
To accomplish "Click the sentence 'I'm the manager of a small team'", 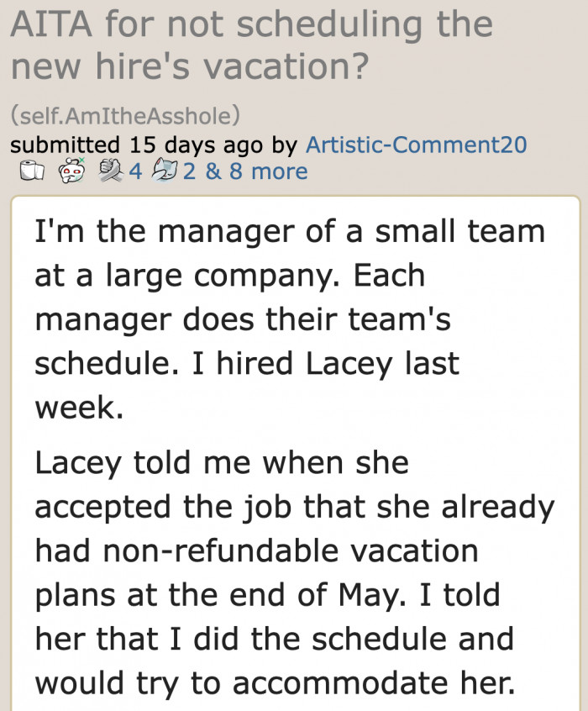I will [289, 230].
